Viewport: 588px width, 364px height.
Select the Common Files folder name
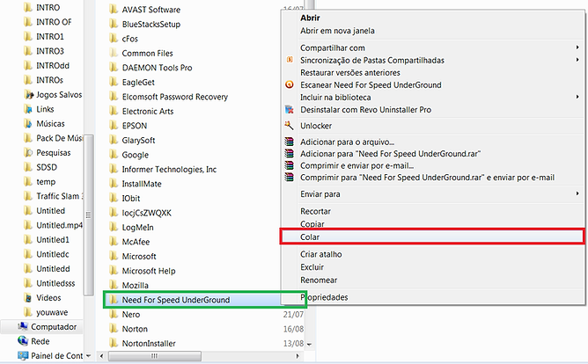point(147,53)
